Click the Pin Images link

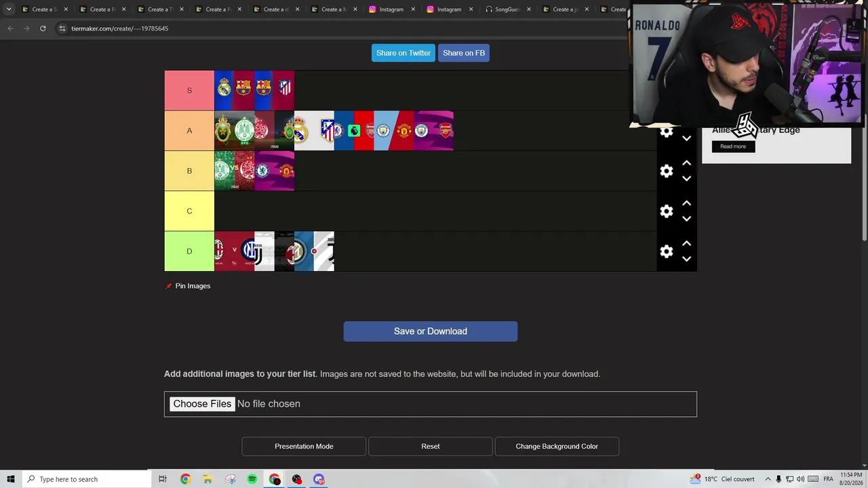tap(193, 286)
